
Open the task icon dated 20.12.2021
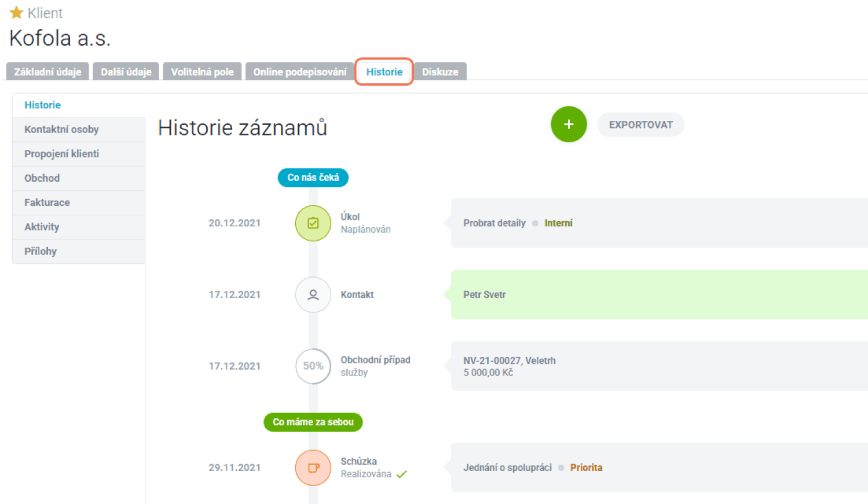click(x=313, y=223)
